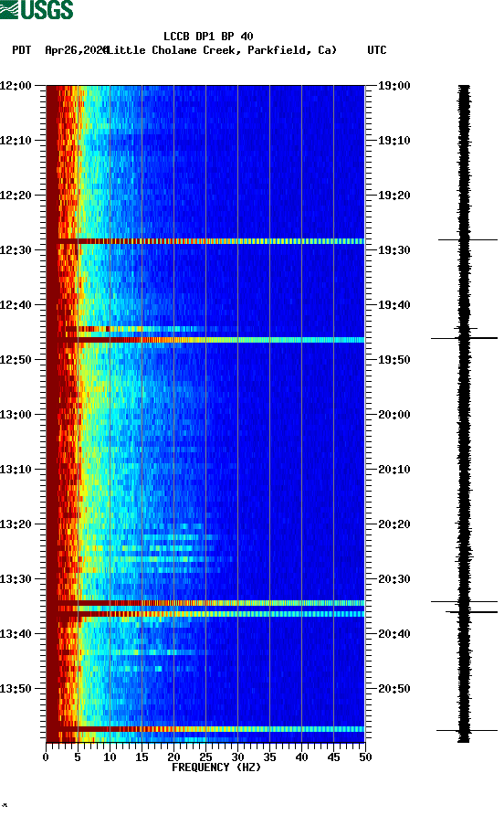Image resolution: width=504 pixels, height=815 pixels.
Task: Click the 13:30 PDT time label
Action: tap(16, 579)
